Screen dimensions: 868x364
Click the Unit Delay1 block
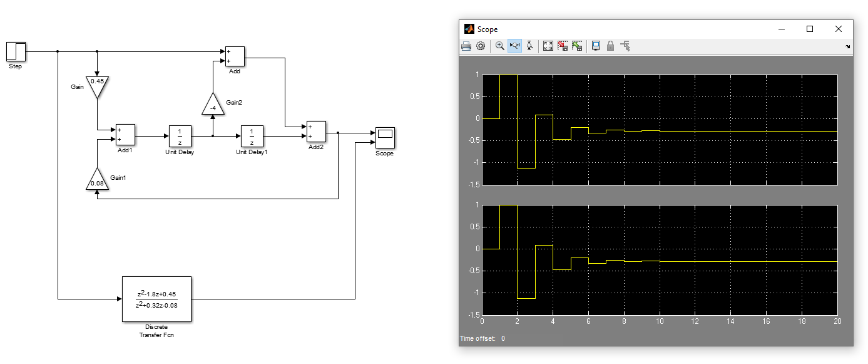tap(252, 136)
